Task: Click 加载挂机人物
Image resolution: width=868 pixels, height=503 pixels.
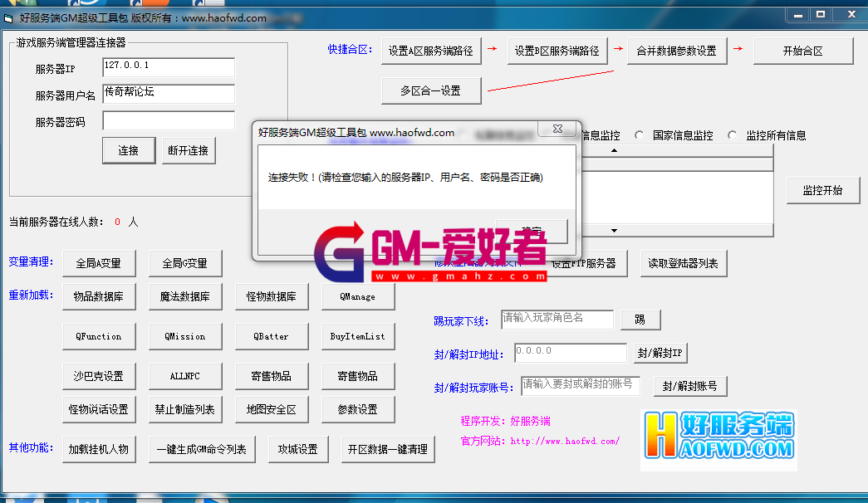Action: pyautogui.click(x=99, y=449)
